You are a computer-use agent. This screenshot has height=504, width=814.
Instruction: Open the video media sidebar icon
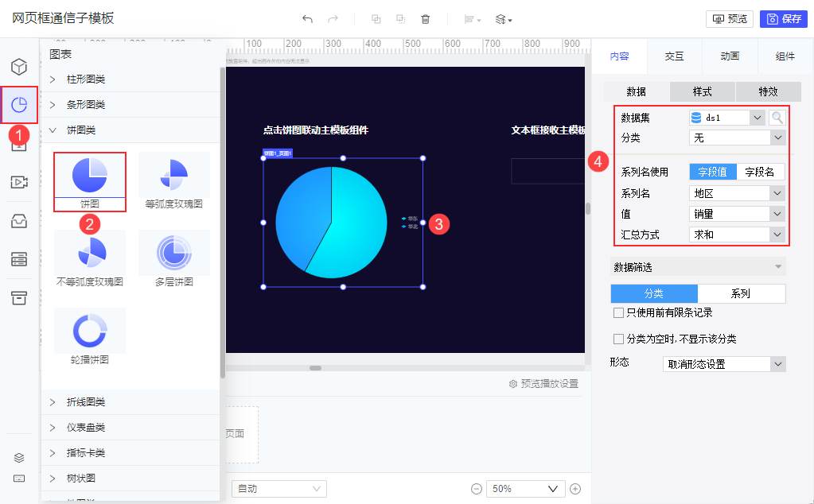19,182
